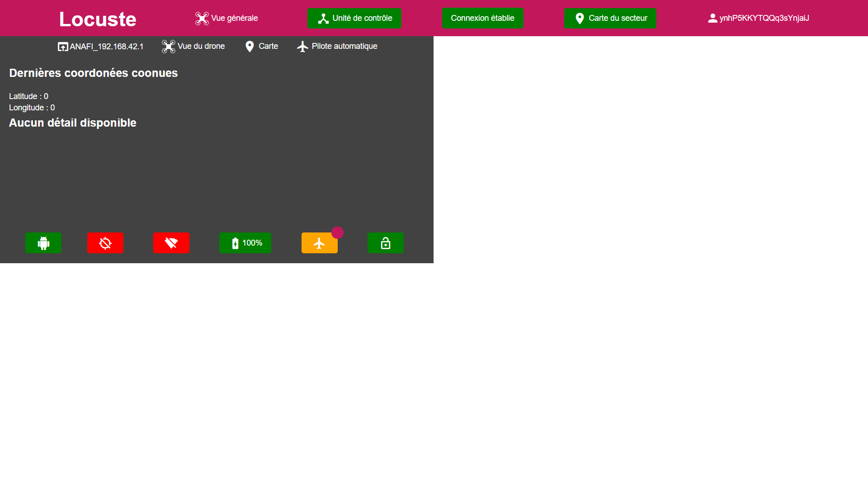Click the Locuste logo title

tap(98, 19)
